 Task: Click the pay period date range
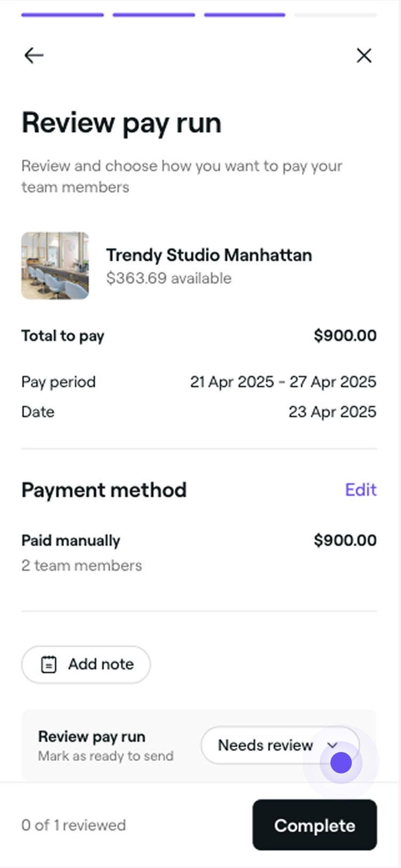coord(283,382)
